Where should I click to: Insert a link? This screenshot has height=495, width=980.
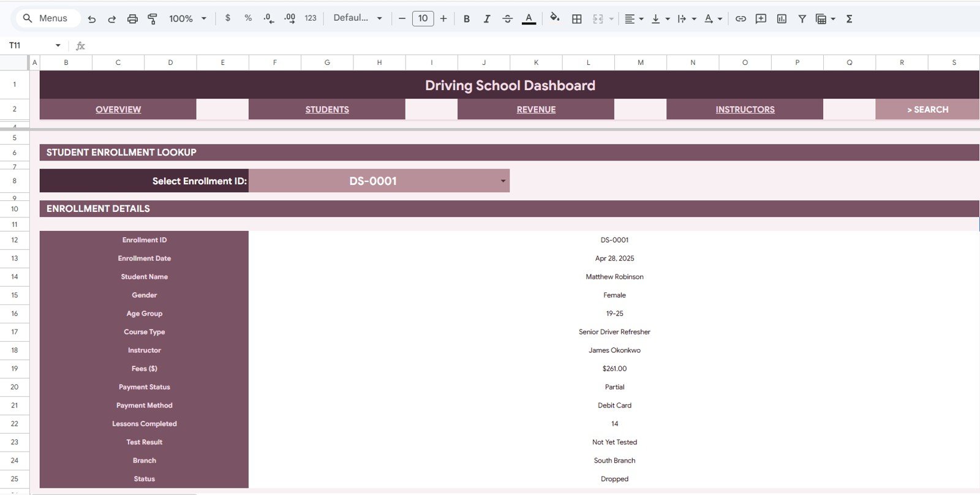pyautogui.click(x=741, y=19)
